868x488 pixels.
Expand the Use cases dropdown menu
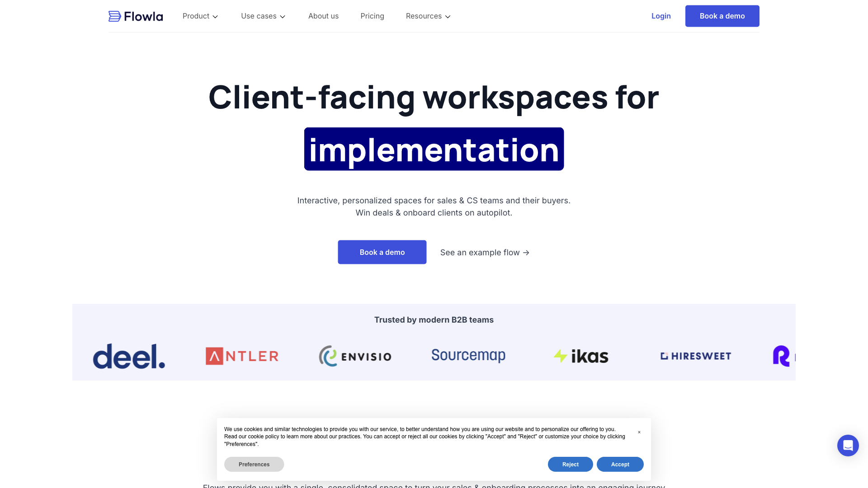click(x=263, y=16)
